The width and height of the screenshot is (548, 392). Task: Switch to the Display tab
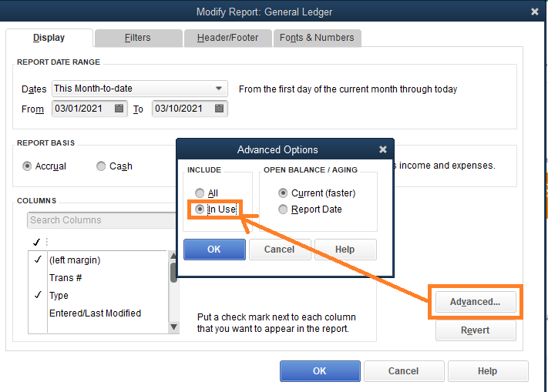[49, 38]
